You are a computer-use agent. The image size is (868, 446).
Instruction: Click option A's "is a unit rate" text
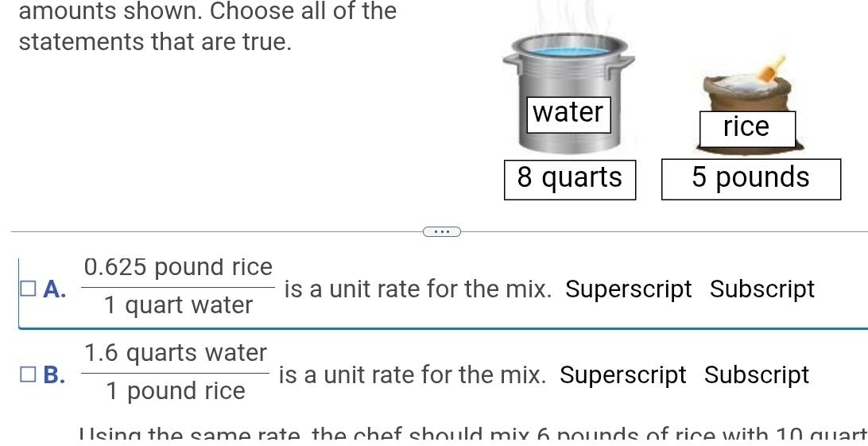coord(417,289)
